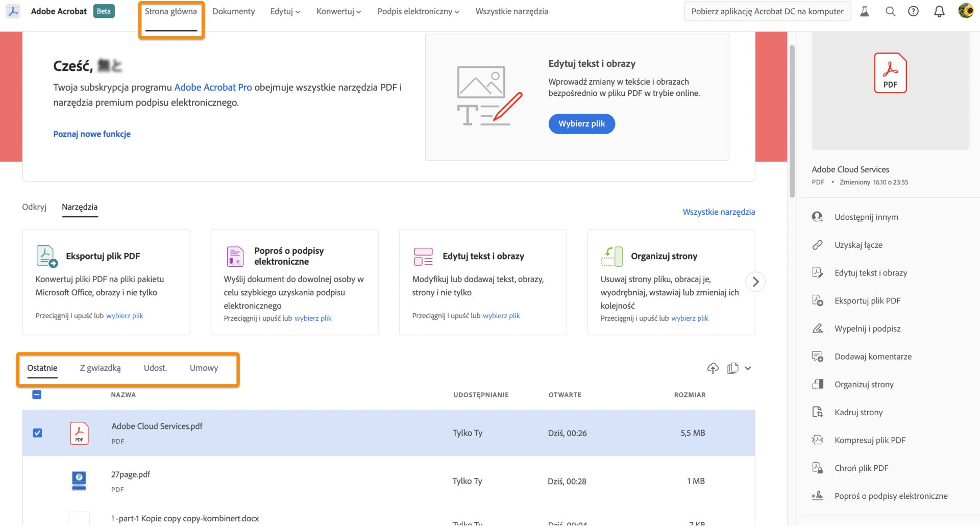
Task: Click the large PDF preview in right panel
Action: 890,73
